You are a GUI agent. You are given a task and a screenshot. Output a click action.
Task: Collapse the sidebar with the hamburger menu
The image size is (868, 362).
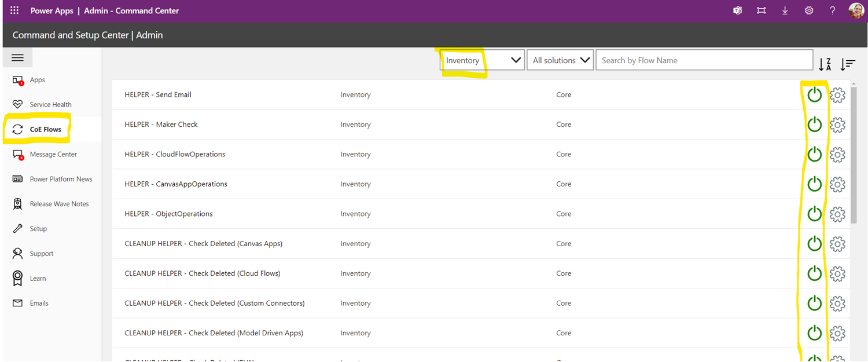(17, 57)
